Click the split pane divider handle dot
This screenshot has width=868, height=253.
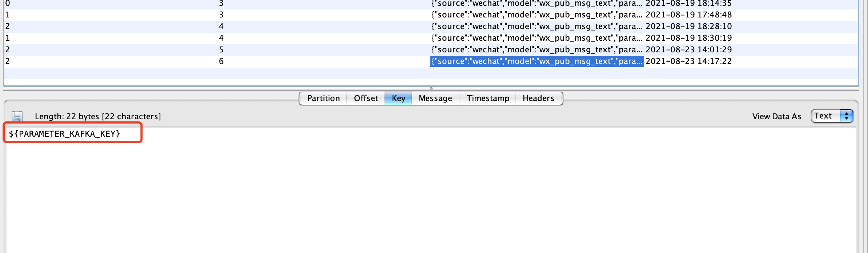click(431, 88)
